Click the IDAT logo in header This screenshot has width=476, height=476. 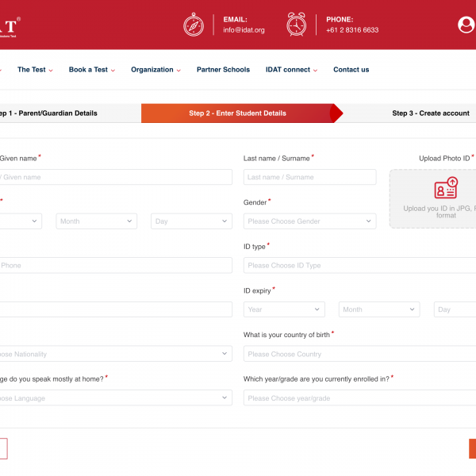(10, 26)
